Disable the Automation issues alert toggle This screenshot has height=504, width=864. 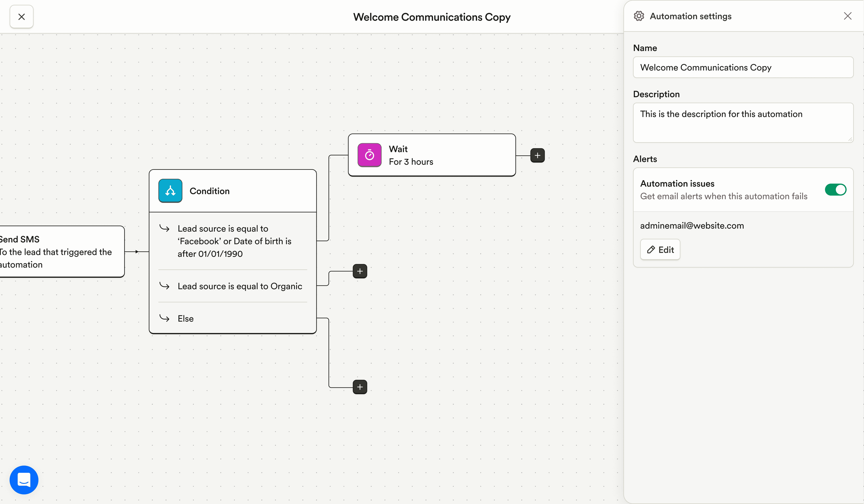tap(835, 190)
